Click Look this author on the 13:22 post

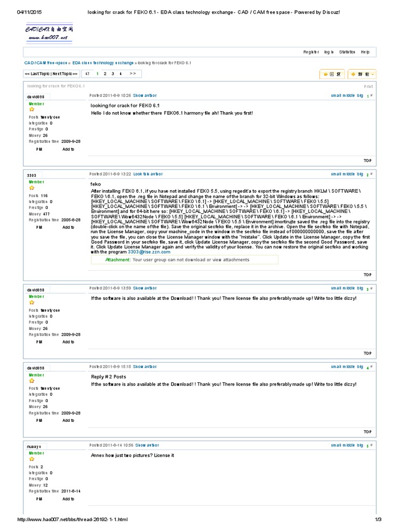[148, 174]
